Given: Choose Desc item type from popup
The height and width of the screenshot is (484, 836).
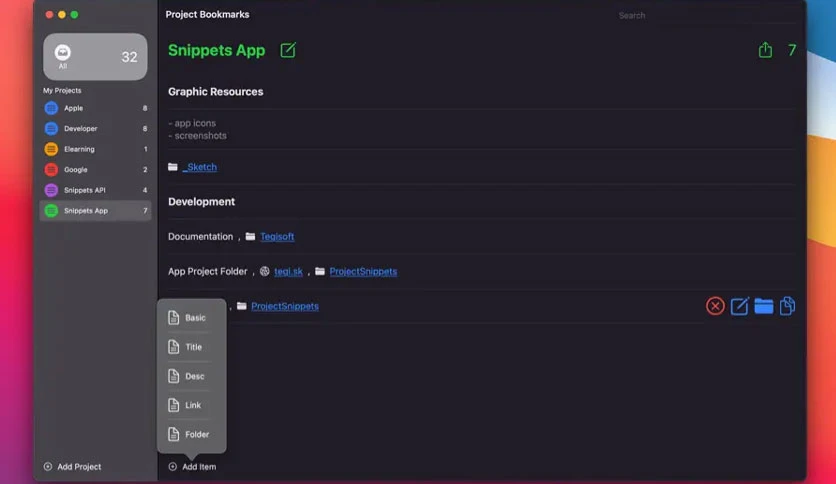Looking at the screenshot, I should 191,376.
